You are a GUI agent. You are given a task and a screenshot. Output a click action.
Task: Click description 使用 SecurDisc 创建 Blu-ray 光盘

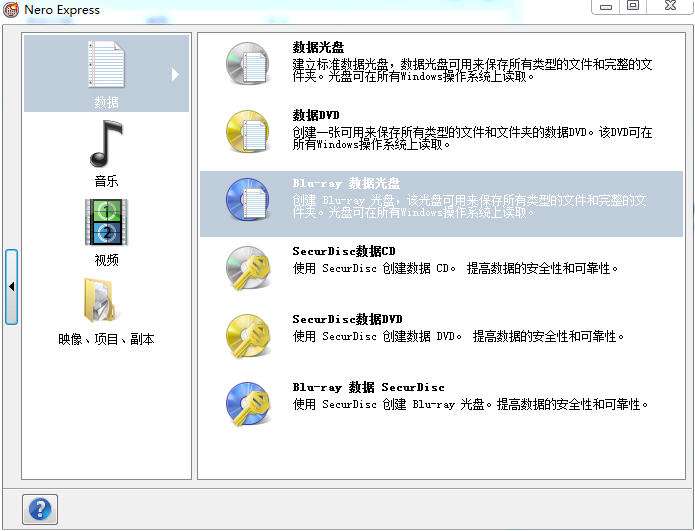pyautogui.click(x=470, y=404)
